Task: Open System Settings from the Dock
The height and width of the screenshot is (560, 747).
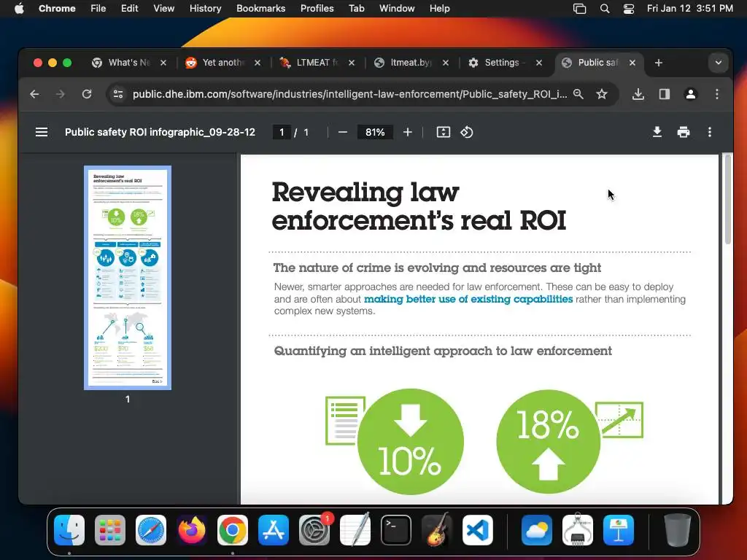Action: pyautogui.click(x=314, y=530)
